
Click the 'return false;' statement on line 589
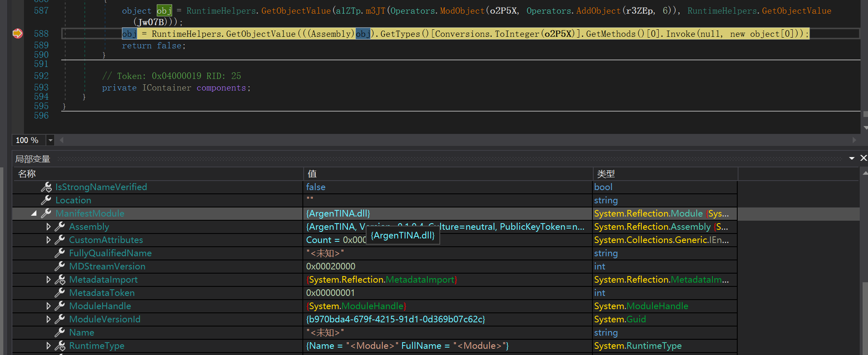[x=154, y=46]
